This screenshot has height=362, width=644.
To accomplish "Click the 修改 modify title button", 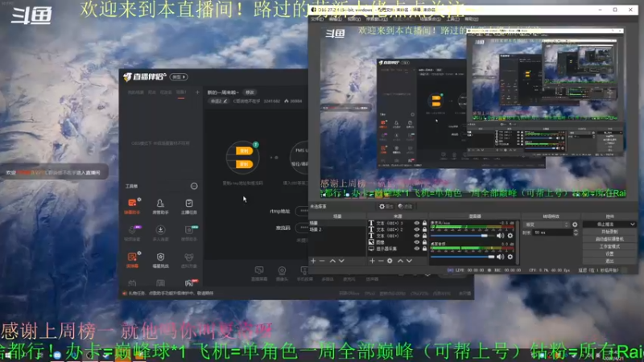I will (x=250, y=93).
